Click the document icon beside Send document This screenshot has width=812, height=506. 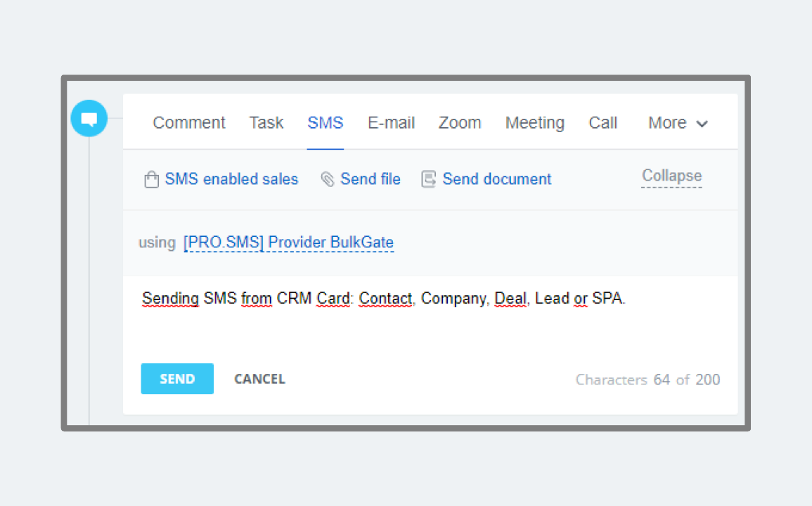point(428,180)
